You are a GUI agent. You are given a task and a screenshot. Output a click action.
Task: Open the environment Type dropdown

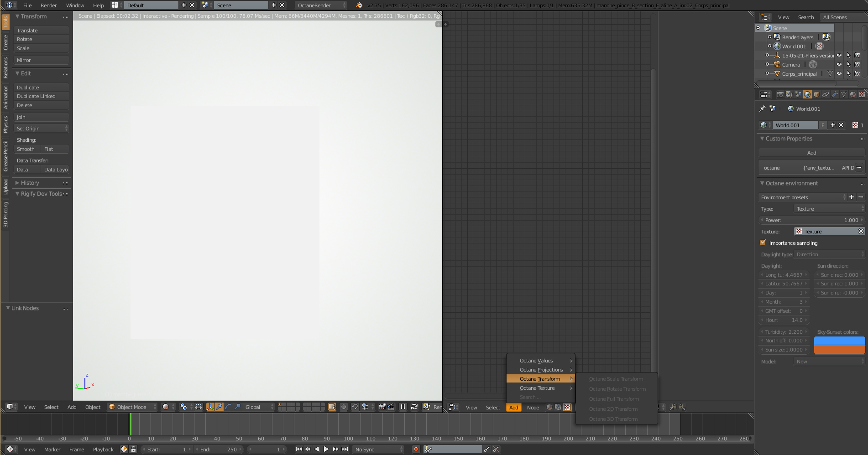point(830,209)
